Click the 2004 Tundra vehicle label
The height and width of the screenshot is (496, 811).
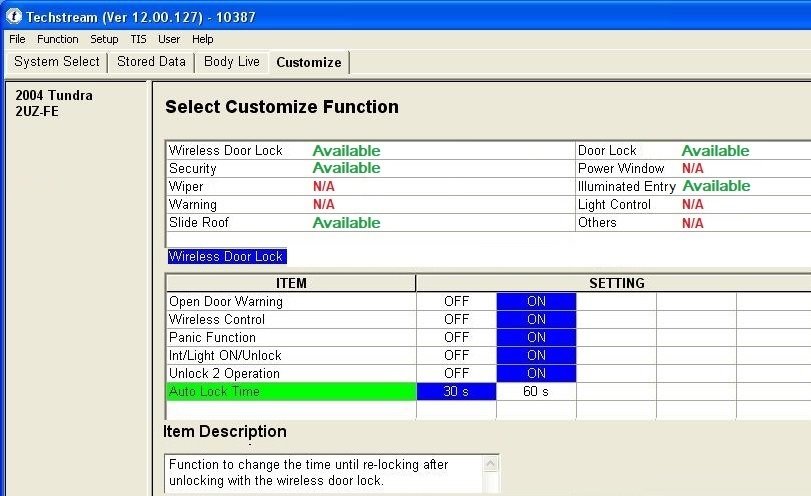[x=54, y=96]
